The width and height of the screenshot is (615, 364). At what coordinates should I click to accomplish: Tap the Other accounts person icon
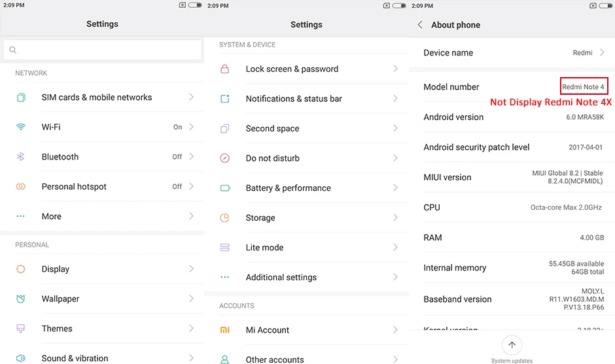pos(225,359)
